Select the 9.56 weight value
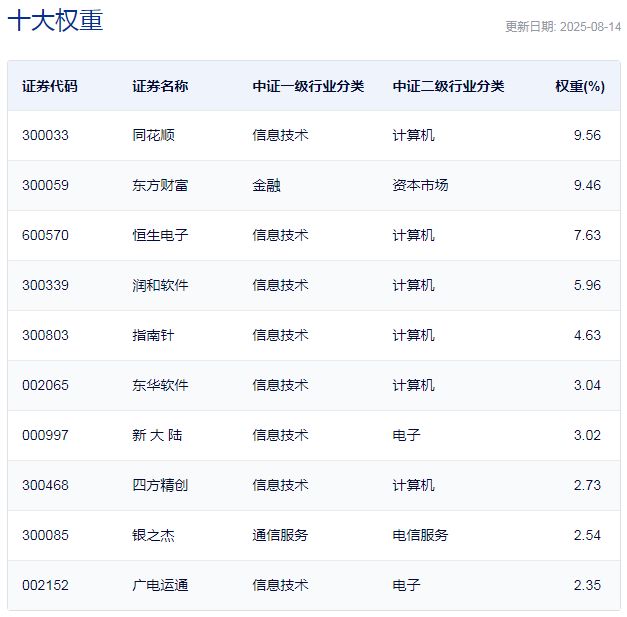 (x=587, y=135)
